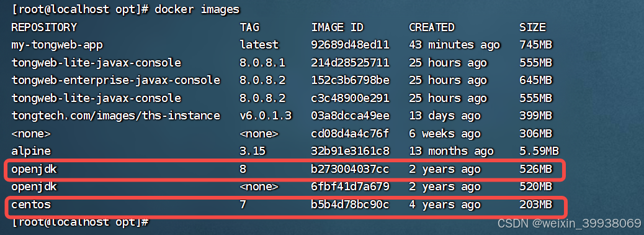Click the 526MB size value
Image resolution: width=644 pixels, height=235 pixels.
pyautogui.click(x=535, y=169)
